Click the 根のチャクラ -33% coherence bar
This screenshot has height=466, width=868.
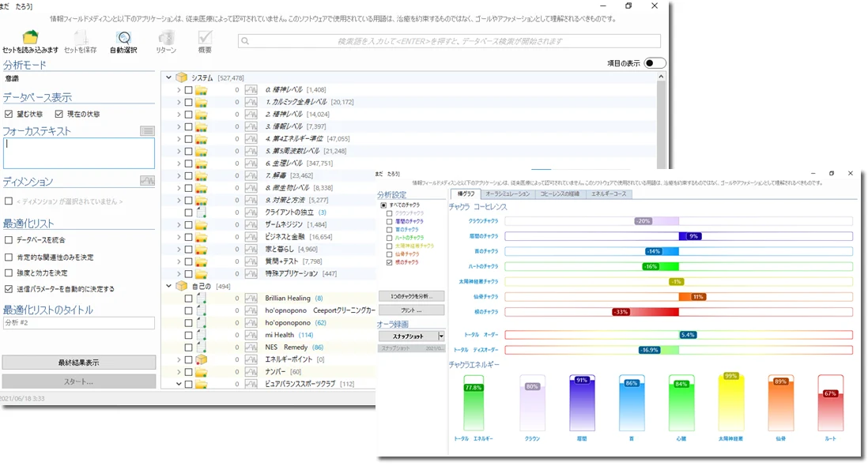click(678, 312)
